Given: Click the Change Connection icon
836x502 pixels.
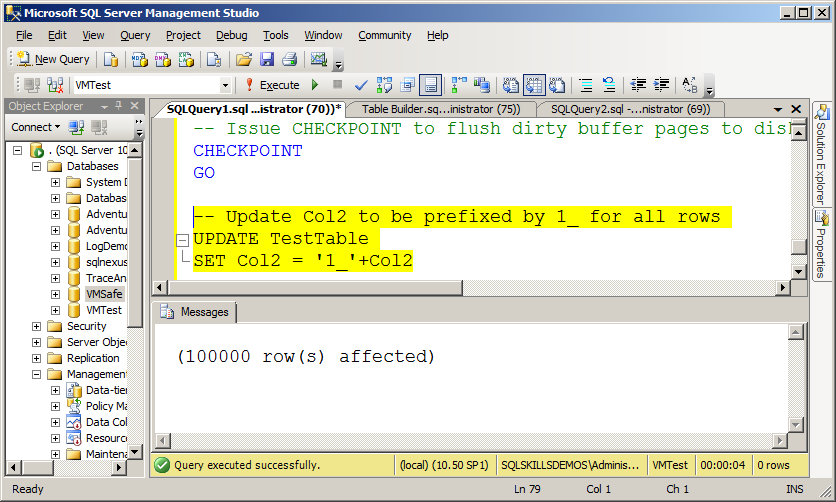Looking at the screenshot, I should tap(55, 85).
